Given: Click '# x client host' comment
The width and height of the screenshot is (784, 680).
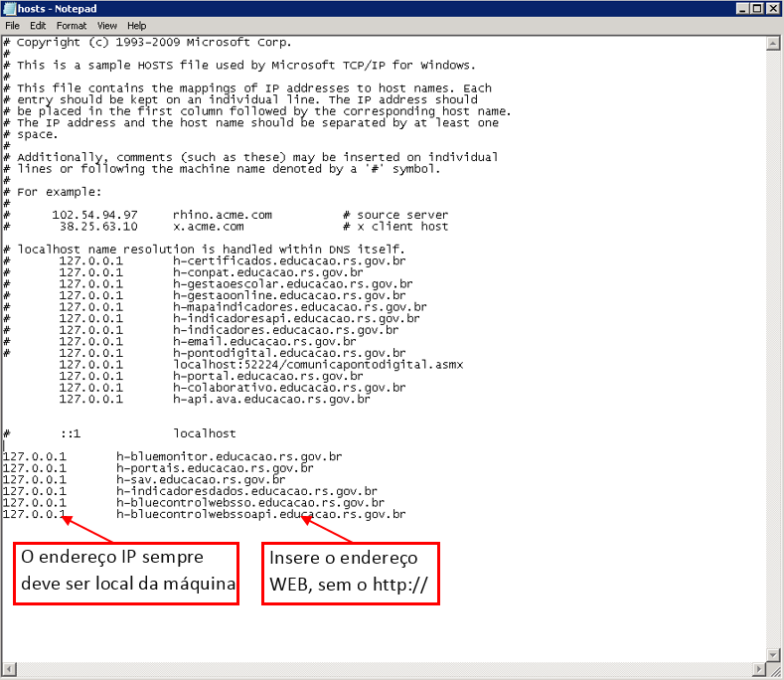Looking at the screenshot, I should coord(395,227).
